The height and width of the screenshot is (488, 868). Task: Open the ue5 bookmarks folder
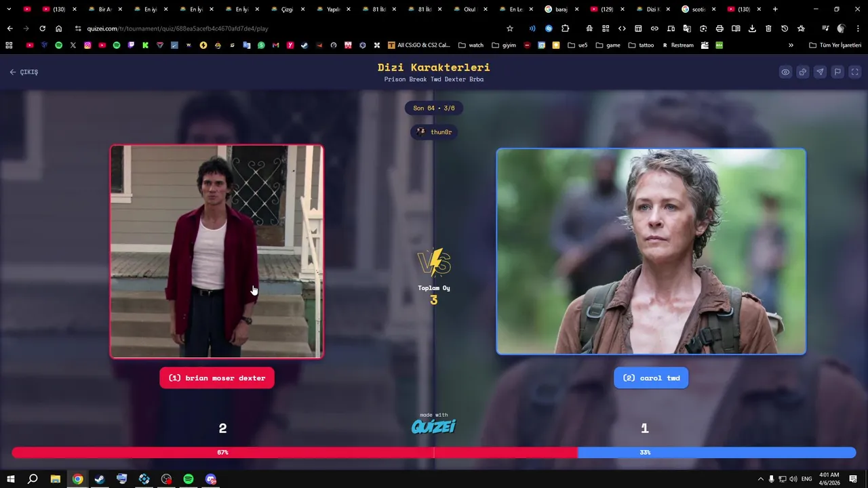[x=578, y=45]
